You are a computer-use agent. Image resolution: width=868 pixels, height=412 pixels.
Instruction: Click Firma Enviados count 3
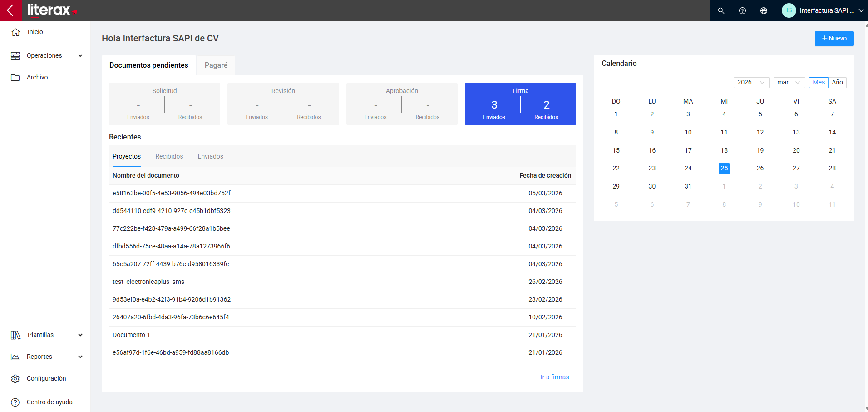[494, 105]
